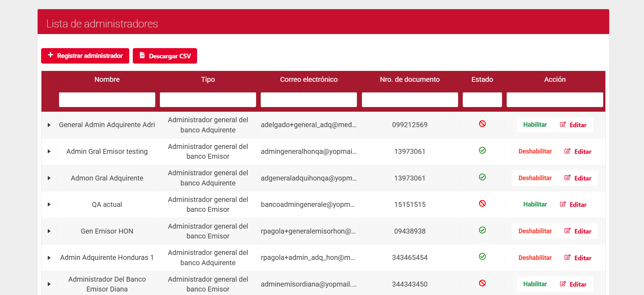Expand the General Admin Adquirente Adri row
The image size is (644, 295).
point(49,125)
